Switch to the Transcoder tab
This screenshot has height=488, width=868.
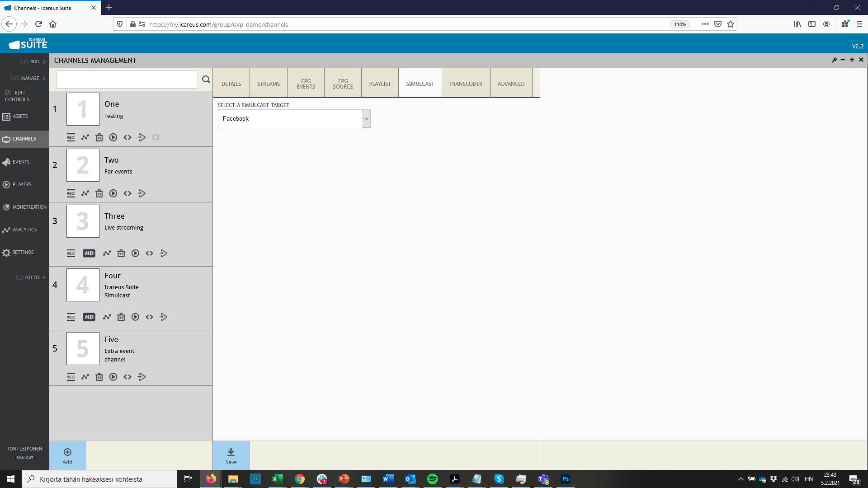click(466, 84)
